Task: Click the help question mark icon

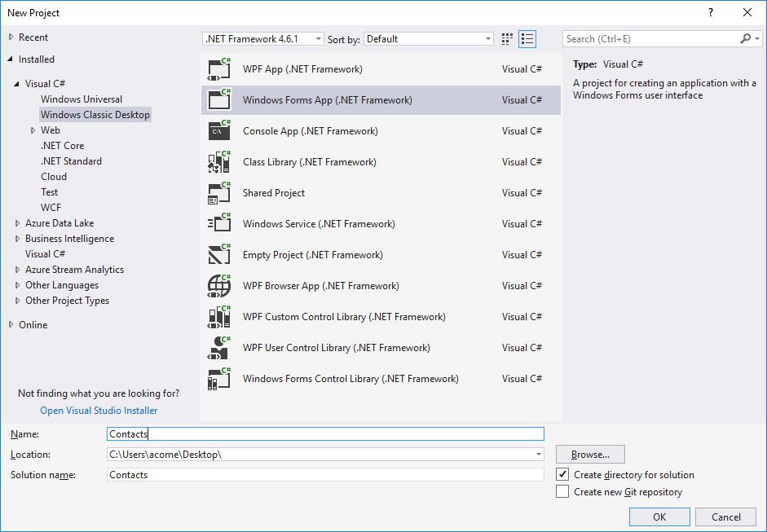Action: coord(711,13)
